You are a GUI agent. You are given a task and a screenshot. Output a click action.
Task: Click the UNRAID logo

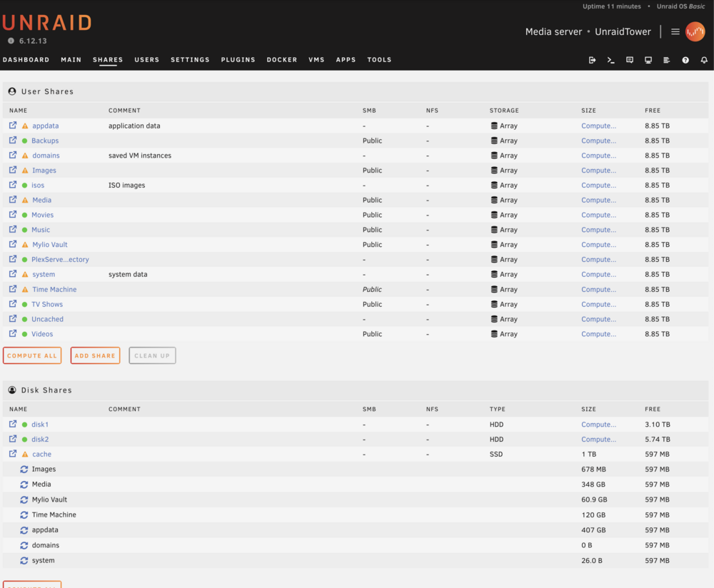point(47,23)
